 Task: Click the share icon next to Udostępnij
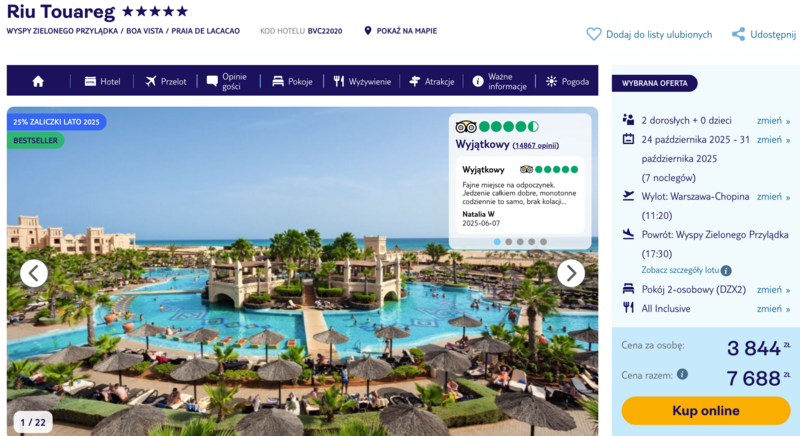(x=738, y=34)
